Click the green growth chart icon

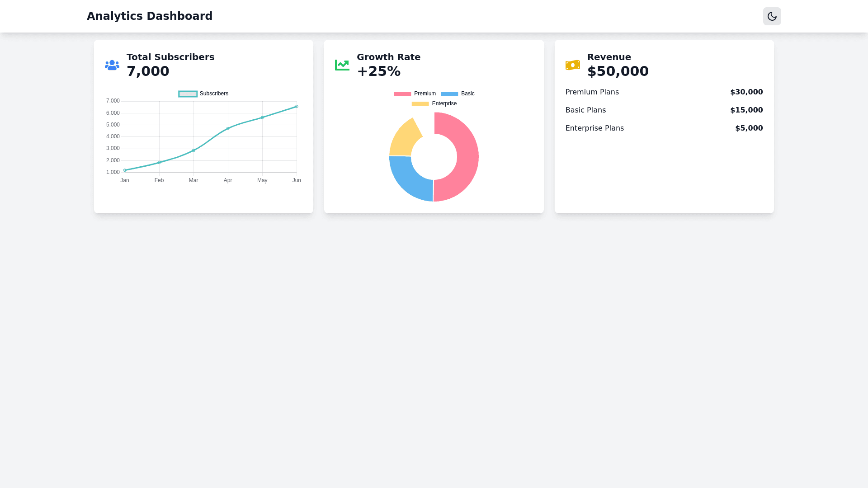pyautogui.click(x=342, y=65)
